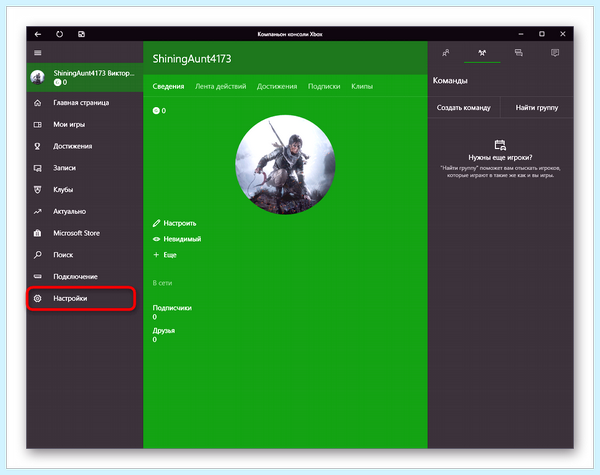The width and height of the screenshot is (600, 475).
Task: Click the picture-in-picture icon beside refresh
Action: [x=81, y=34]
